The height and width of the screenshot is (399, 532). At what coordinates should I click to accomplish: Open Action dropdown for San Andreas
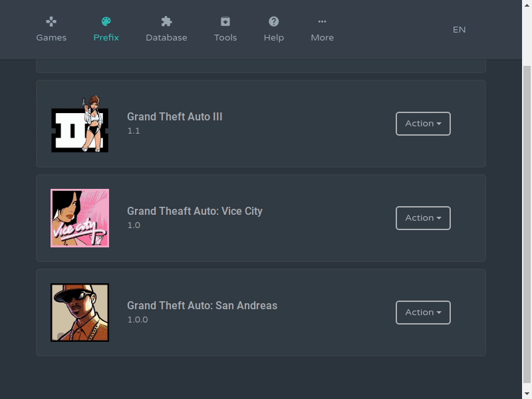[x=423, y=312]
